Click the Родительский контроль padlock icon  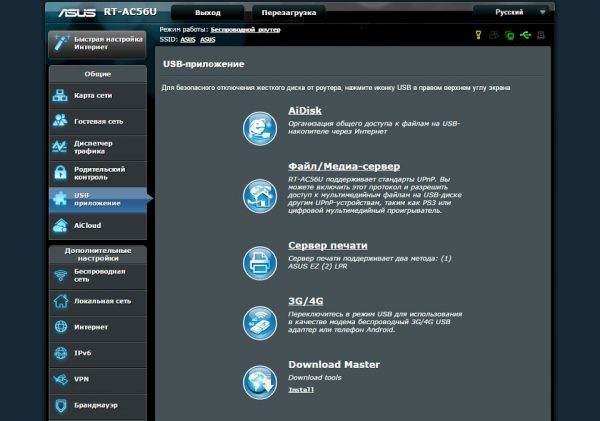(60, 173)
